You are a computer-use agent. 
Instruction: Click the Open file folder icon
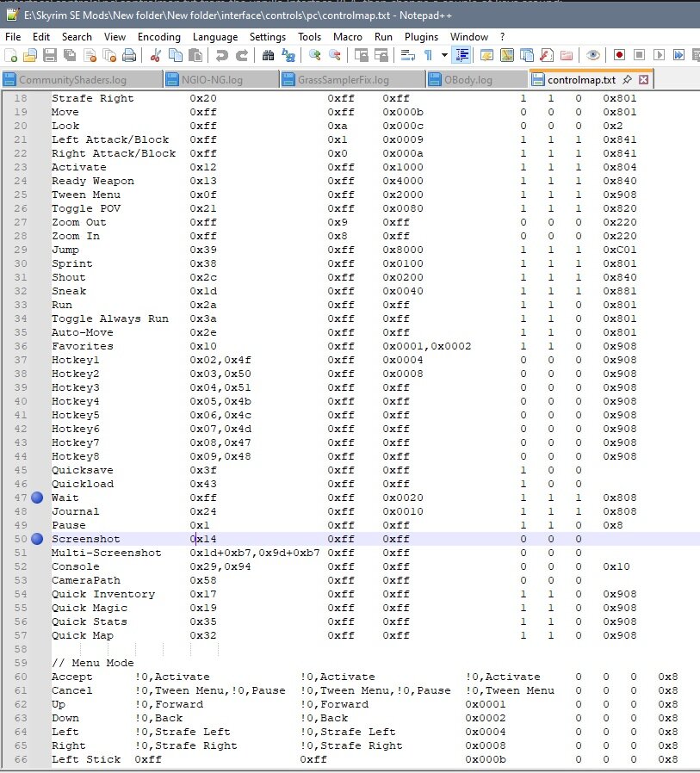point(30,55)
